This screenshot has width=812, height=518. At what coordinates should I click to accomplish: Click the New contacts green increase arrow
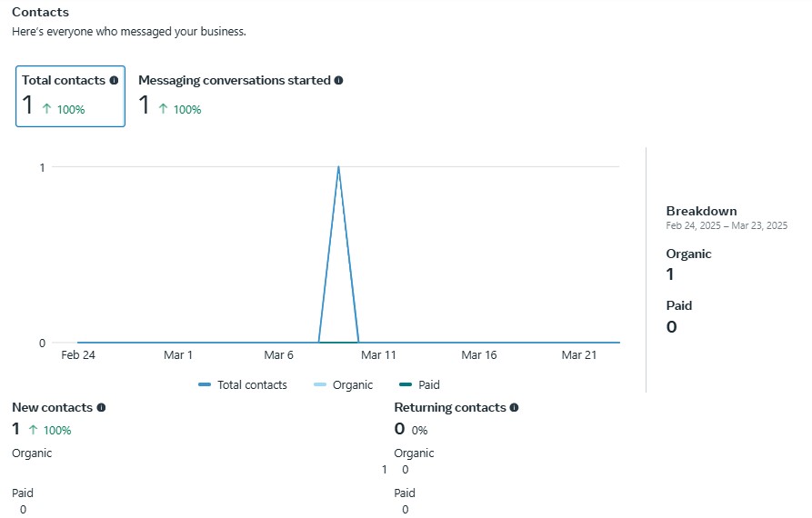tap(34, 430)
